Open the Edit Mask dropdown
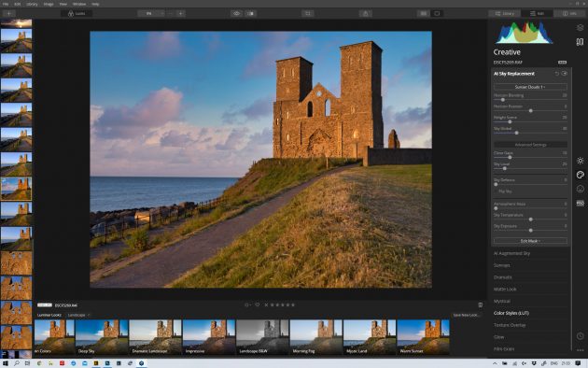 pos(530,241)
